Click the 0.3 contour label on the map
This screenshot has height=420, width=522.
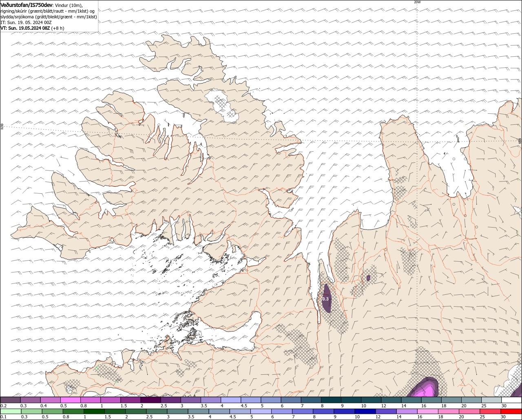point(325,299)
